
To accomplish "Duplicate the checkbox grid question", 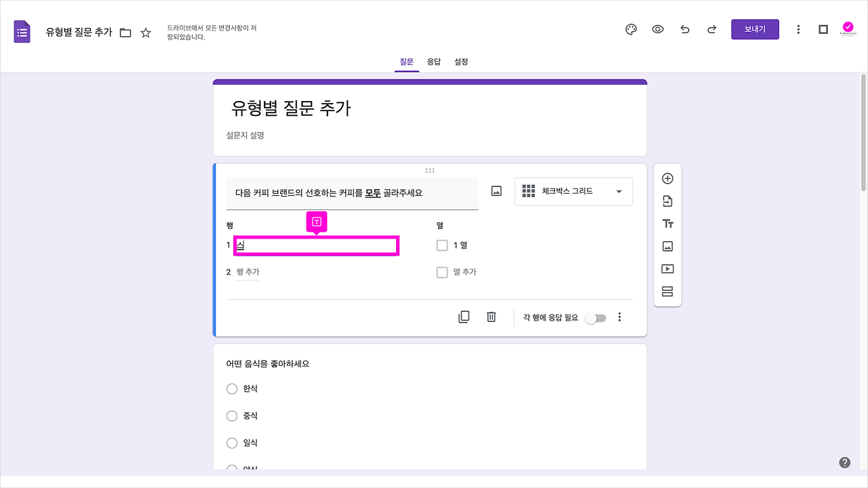I will click(x=464, y=317).
